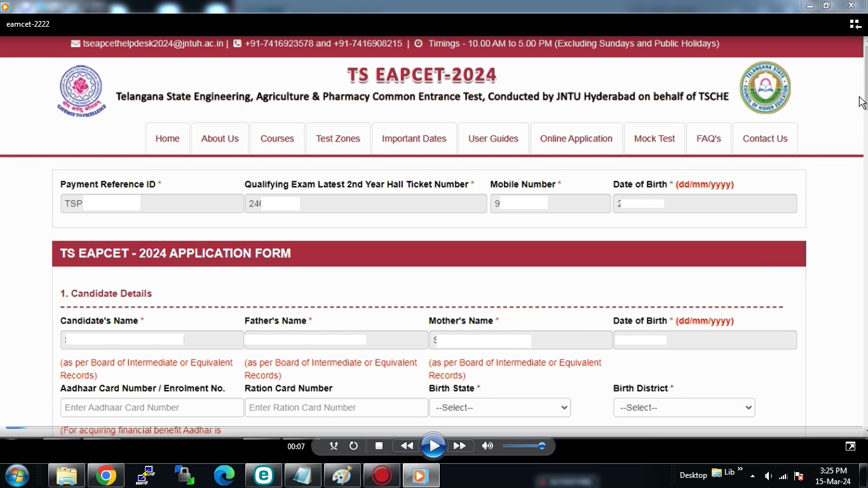Open the Test Zones tab
The height and width of the screenshot is (488, 868).
pos(338,139)
